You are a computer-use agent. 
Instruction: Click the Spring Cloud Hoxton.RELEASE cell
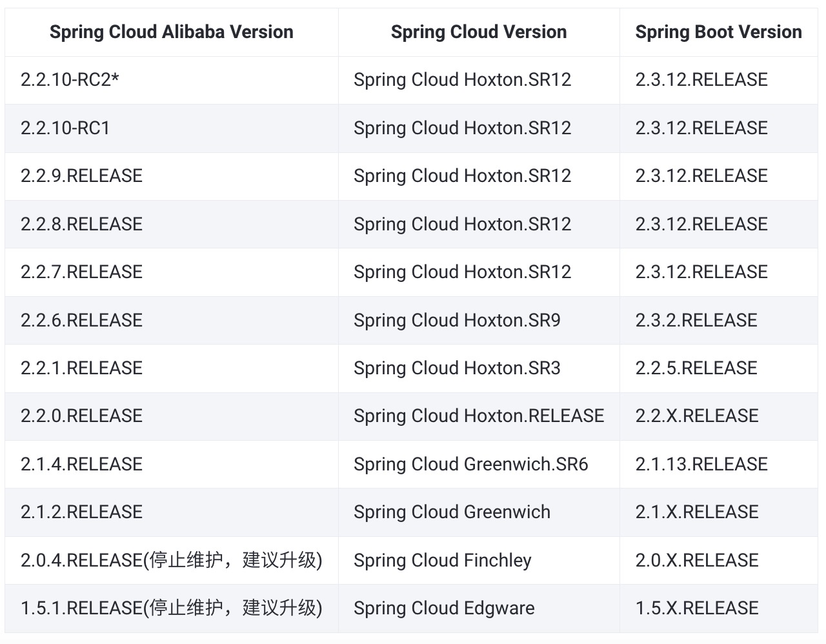[479, 416]
